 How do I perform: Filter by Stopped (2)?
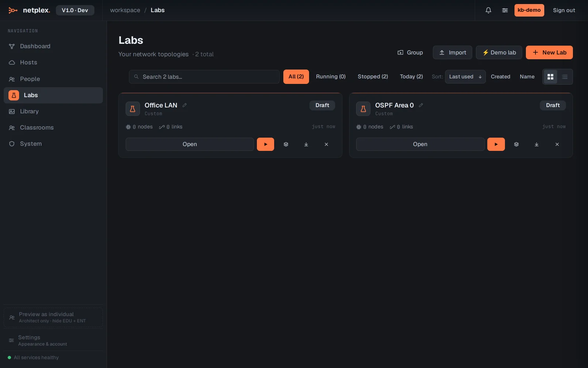pyautogui.click(x=373, y=77)
